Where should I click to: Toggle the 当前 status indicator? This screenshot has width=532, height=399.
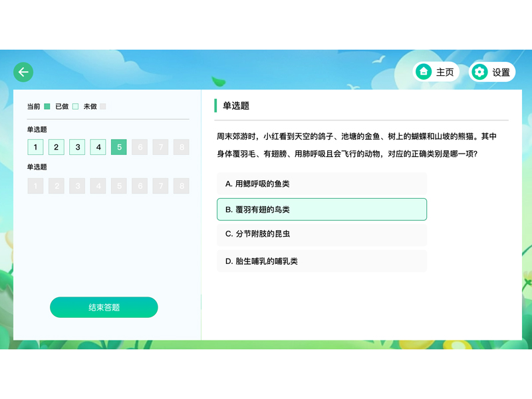[40, 105]
